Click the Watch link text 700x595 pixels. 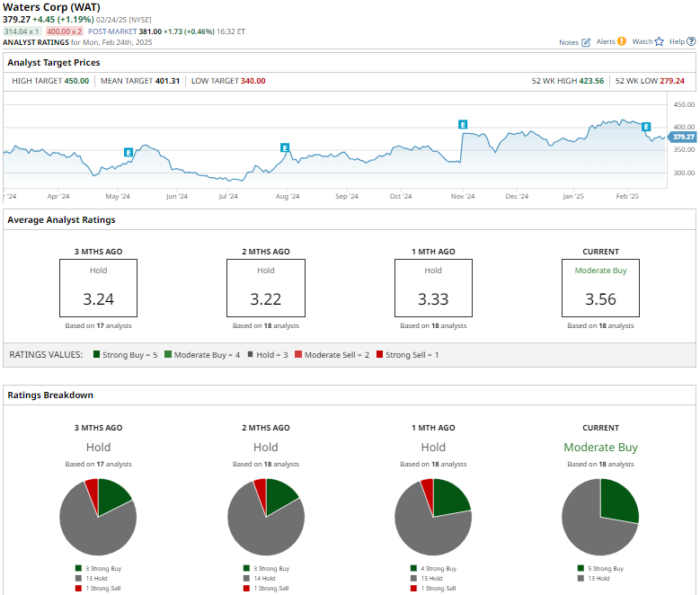coord(642,41)
